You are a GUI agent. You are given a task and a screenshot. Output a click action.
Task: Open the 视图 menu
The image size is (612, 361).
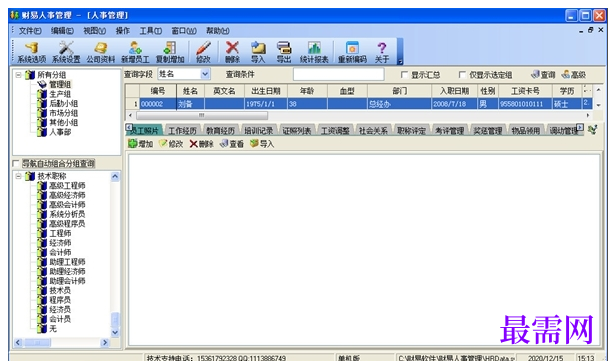(x=94, y=30)
